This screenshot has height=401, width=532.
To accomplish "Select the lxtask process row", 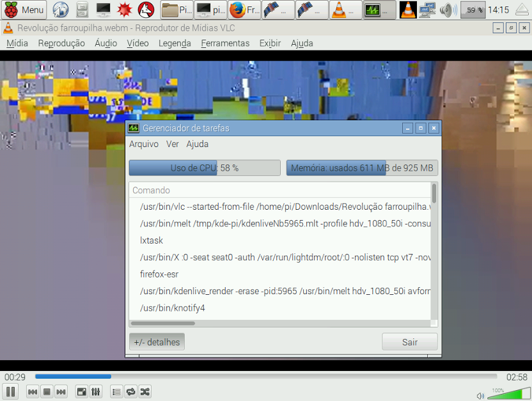I will click(x=280, y=240).
